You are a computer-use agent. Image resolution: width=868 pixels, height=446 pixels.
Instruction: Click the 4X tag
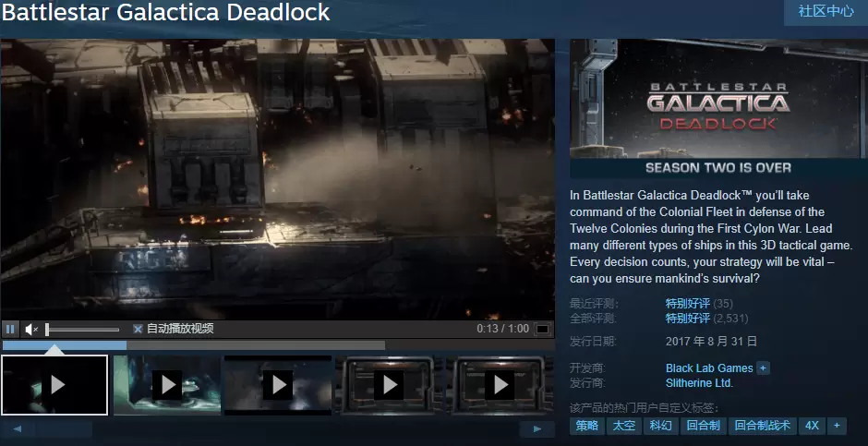(x=812, y=426)
